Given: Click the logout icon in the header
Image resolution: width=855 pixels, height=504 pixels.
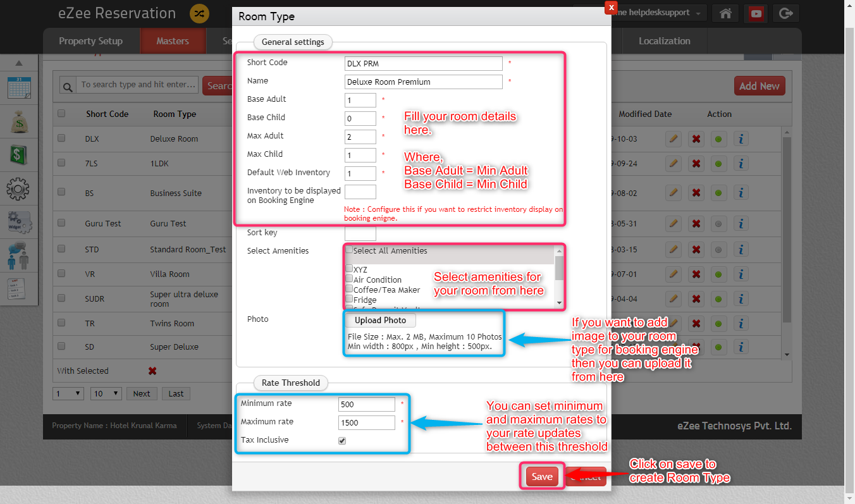Looking at the screenshot, I should tap(786, 13).
